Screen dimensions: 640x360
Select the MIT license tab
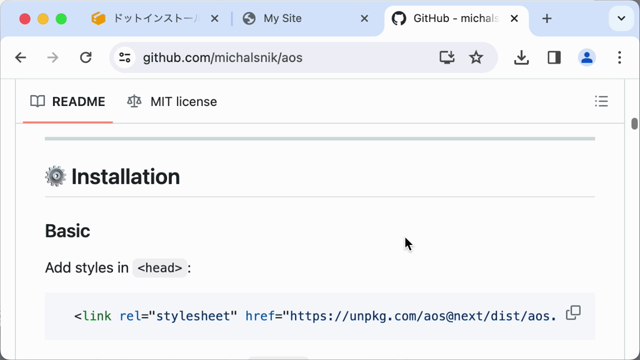[x=172, y=102]
